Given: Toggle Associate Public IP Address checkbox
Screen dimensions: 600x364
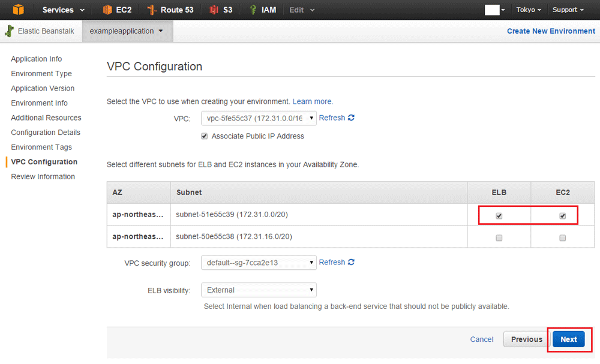Looking at the screenshot, I should coord(205,136).
